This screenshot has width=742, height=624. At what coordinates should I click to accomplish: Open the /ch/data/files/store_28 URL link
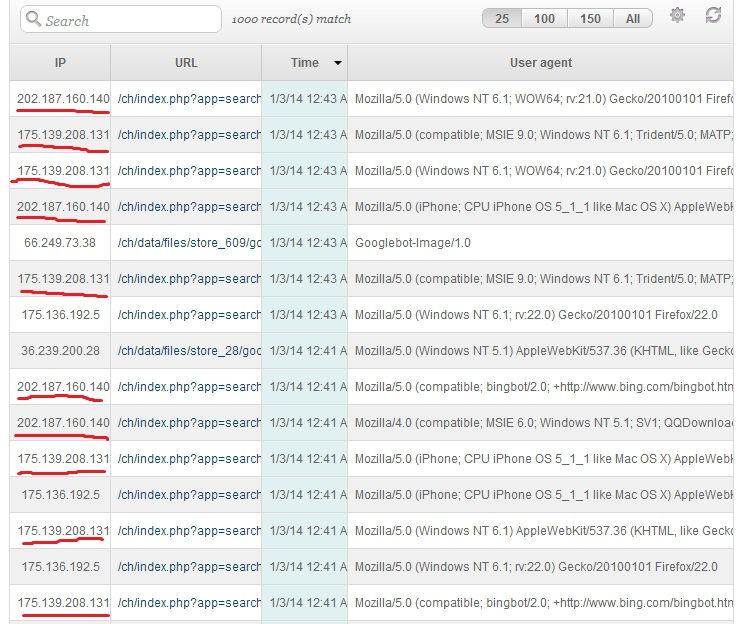[x=189, y=351]
